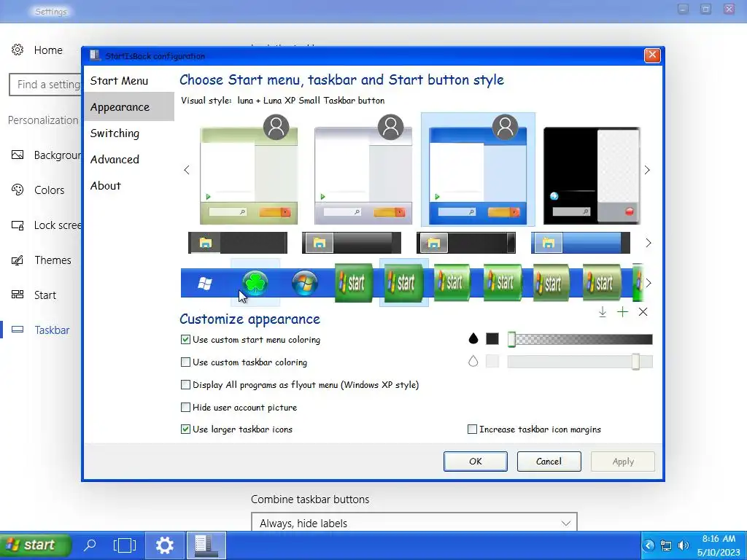
Task: Select the blue taskbar style
Action: pos(580,243)
